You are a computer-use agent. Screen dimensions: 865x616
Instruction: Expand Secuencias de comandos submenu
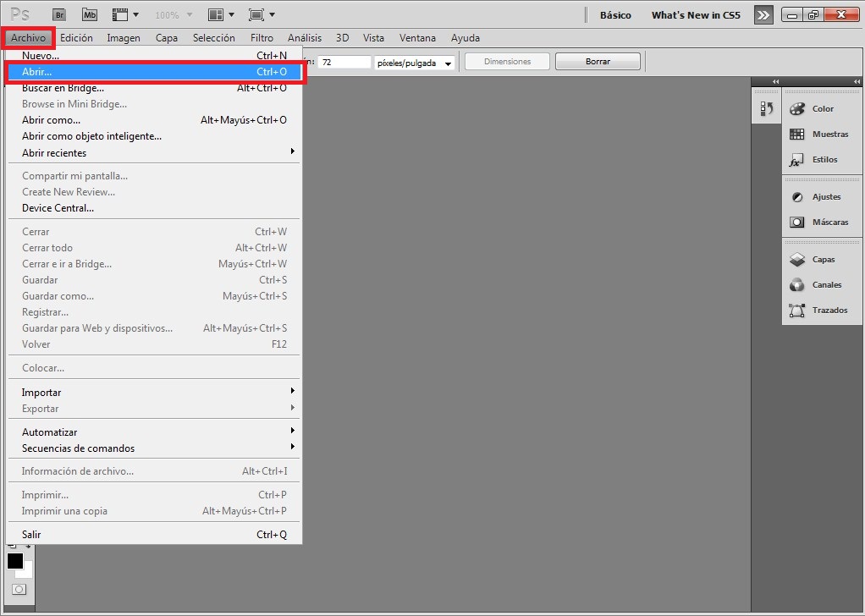pyautogui.click(x=293, y=447)
